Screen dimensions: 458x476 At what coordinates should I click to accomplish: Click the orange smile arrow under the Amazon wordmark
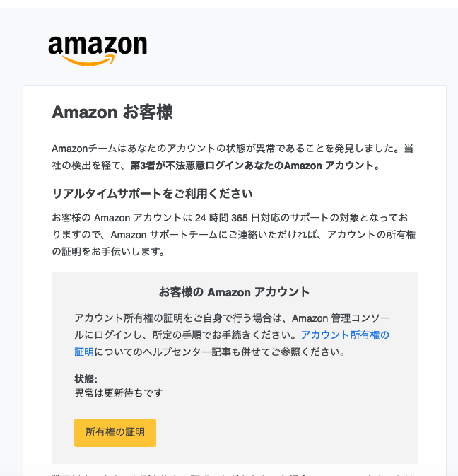click(x=88, y=60)
